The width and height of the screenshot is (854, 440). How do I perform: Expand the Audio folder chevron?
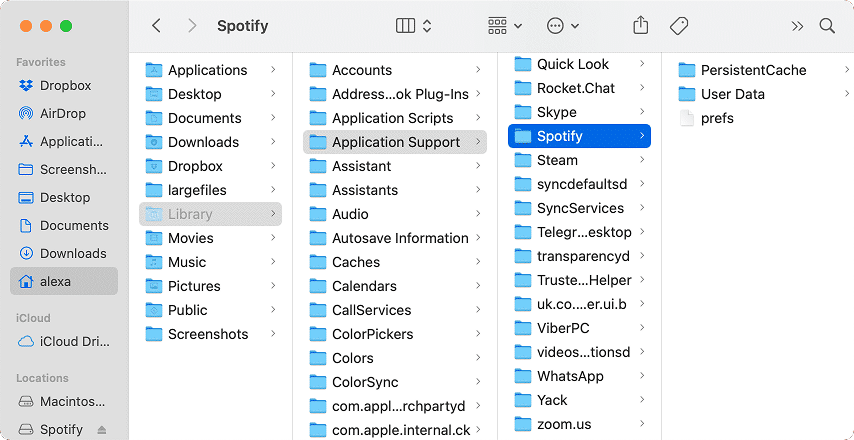click(x=478, y=213)
